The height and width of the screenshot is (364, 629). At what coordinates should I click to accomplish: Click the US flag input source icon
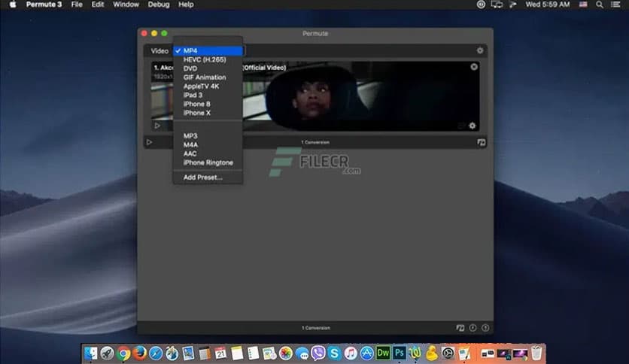tap(583, 5)
